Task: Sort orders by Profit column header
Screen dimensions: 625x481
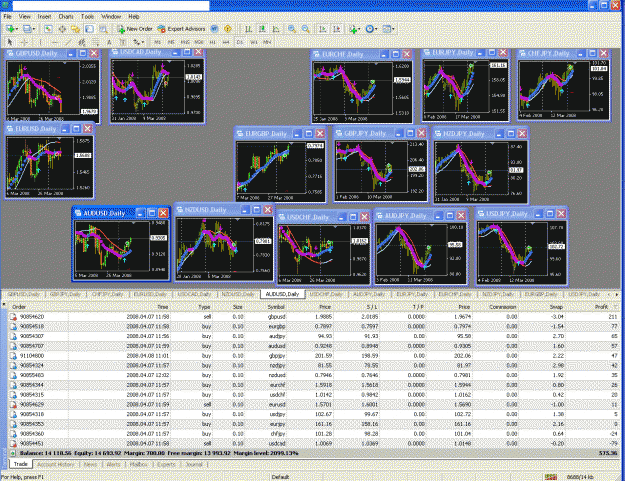Action: (601, 307)
